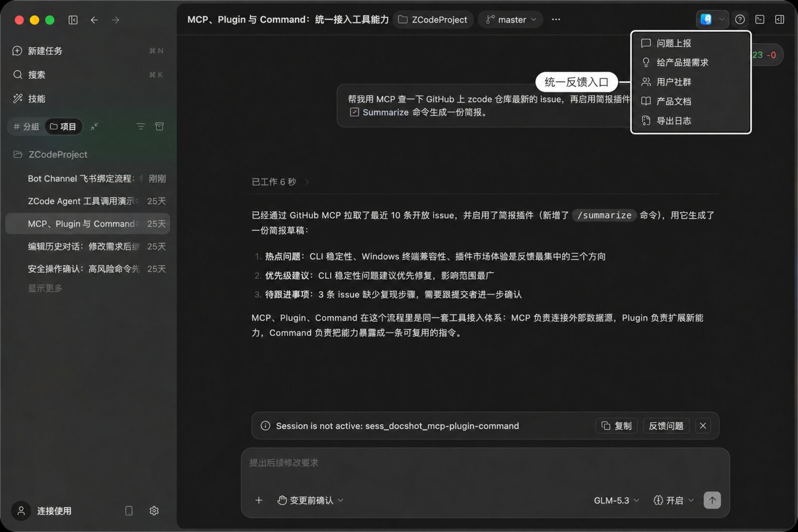This screenshot has width=798, height=532.
Task: Open dropdown arrow beside app avatar
Action: pyautogui.click(x=721, y=19)
